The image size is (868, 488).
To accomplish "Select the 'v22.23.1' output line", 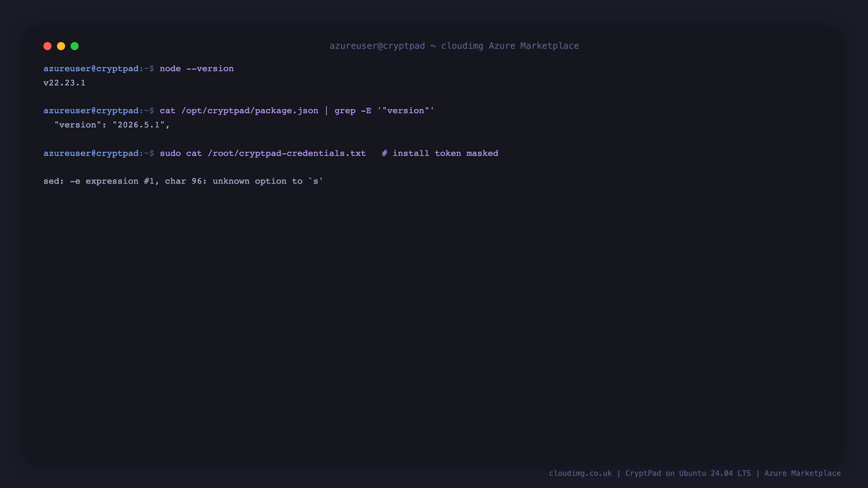I will click(64, 83).
